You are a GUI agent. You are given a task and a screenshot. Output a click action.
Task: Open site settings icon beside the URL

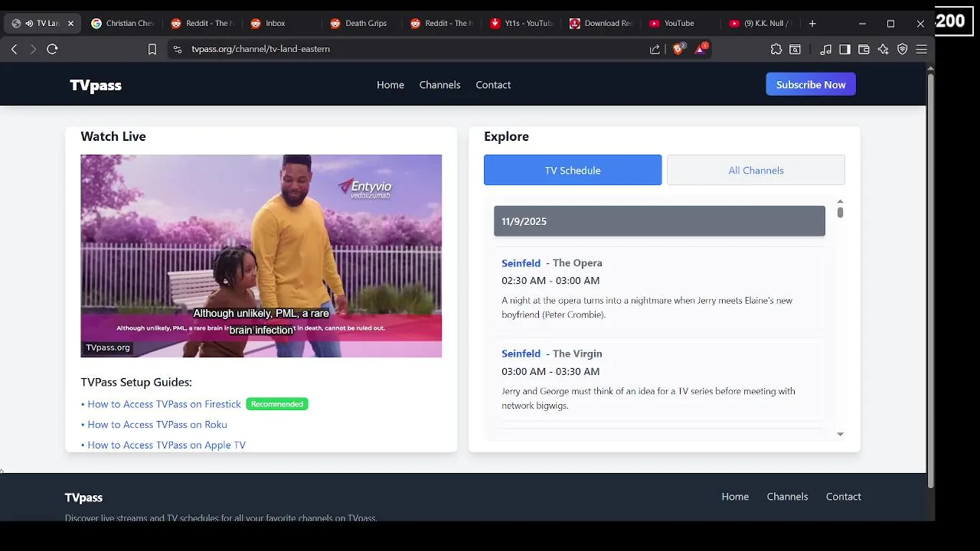click(178, 49)
